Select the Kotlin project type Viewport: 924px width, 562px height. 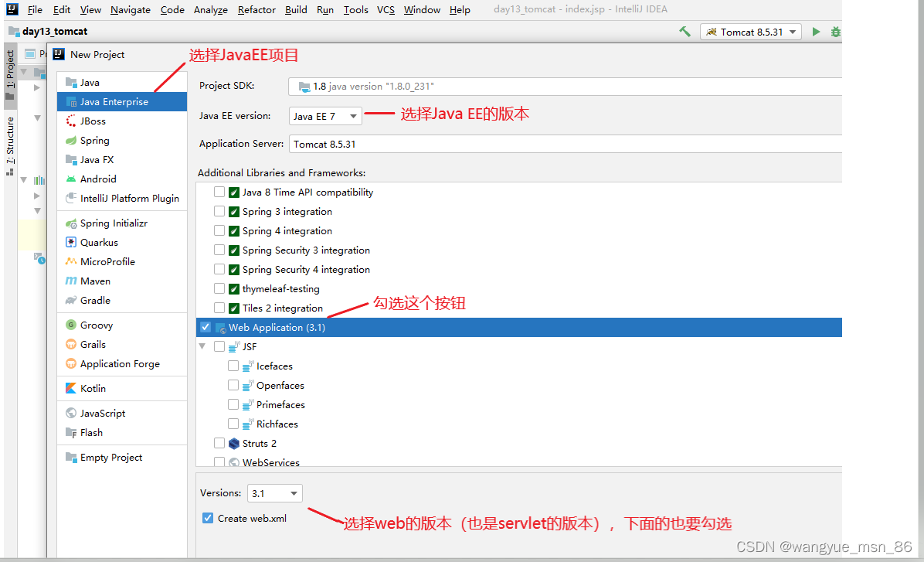122,388
